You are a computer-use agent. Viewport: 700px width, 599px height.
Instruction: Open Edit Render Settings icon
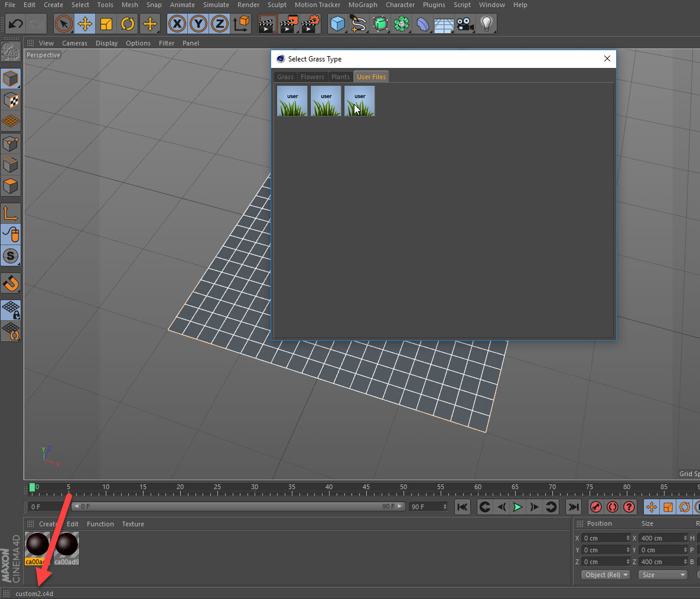[310, 24]
